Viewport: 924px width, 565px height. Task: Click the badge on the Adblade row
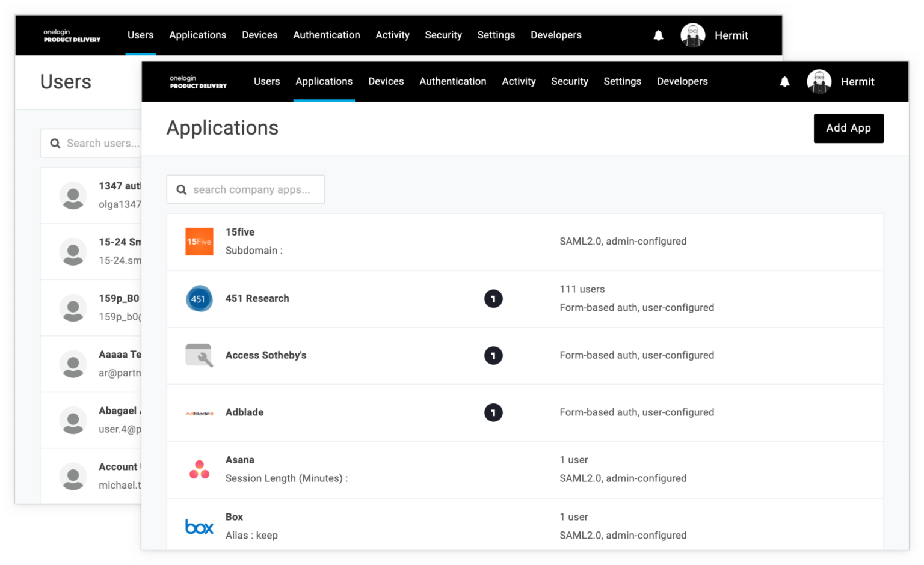click(x=493, y=412)
